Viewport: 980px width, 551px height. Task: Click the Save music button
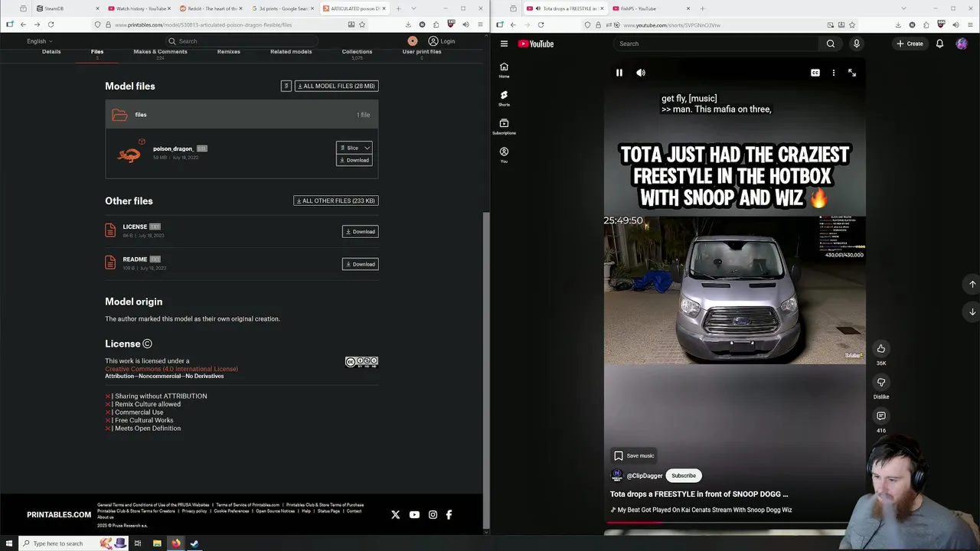[x=634, y=456]
